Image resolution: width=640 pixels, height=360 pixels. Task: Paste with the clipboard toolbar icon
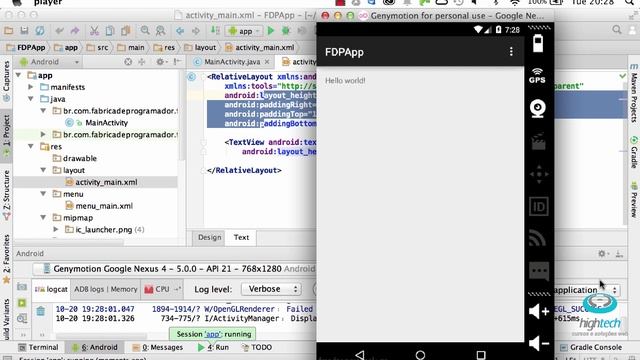126,31
